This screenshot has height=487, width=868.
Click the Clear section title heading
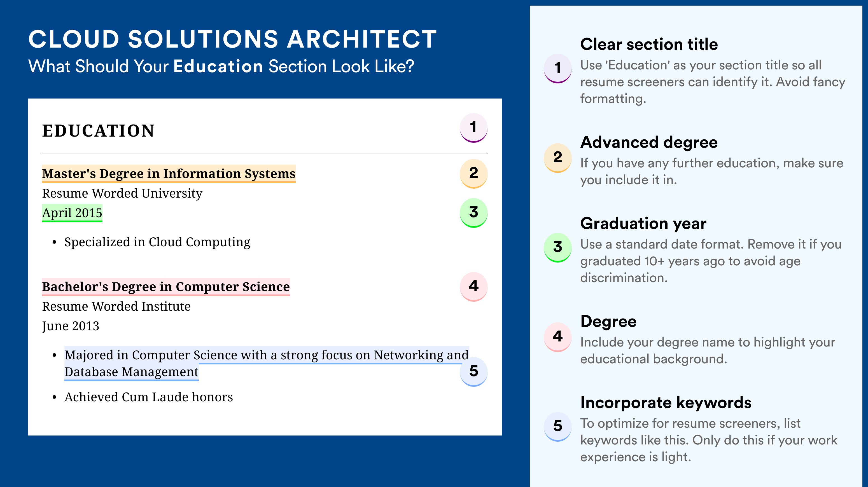(649, 44)
